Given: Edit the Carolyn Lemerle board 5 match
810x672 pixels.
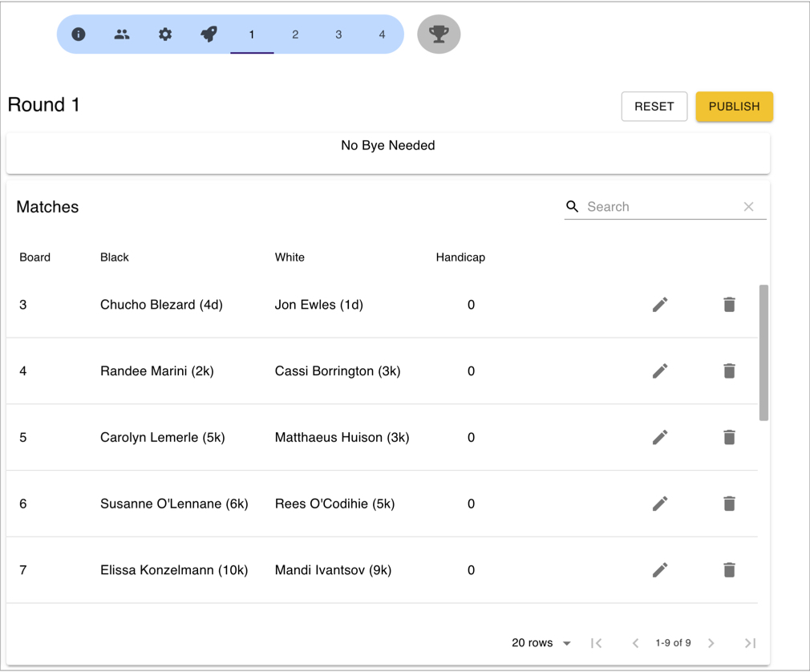Looking at the screenshot, I should (x=660, y=438).
